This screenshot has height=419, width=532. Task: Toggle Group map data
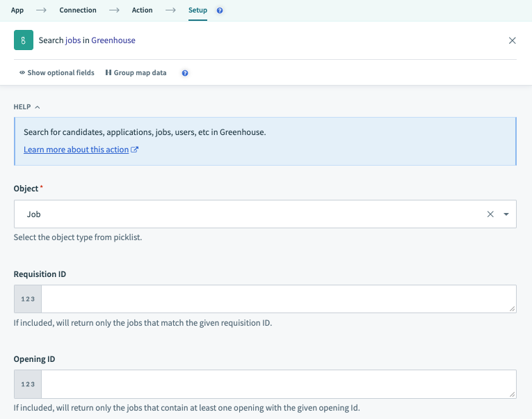[x=136, y=73]
